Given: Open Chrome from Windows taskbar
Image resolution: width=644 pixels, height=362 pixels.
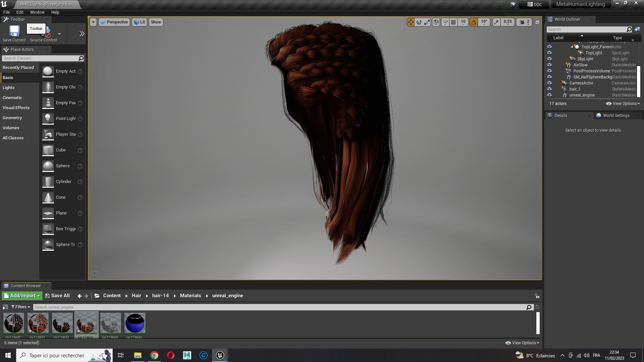Looking at the screenshot, I should [x=154, y=355].
